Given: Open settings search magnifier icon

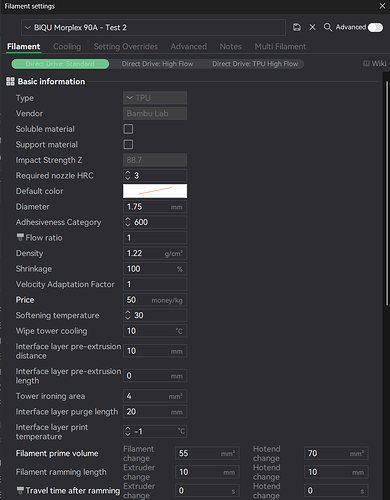Looking at the screenshot, I should (x=328, y=27).
